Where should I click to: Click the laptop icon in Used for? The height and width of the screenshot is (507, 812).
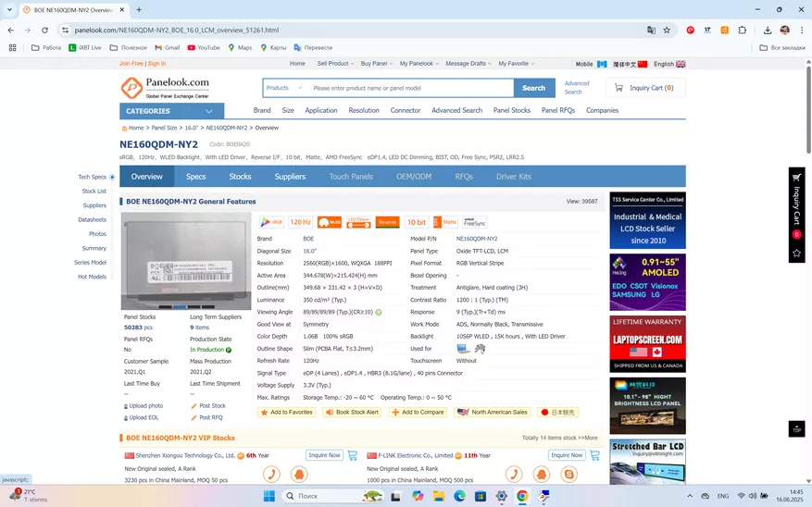[463, 349]
